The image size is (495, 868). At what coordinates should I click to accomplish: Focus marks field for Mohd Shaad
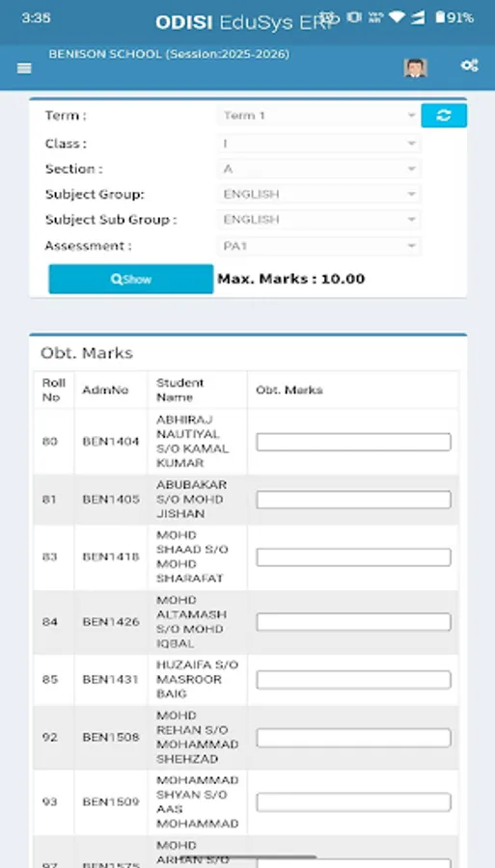(353, 556)
